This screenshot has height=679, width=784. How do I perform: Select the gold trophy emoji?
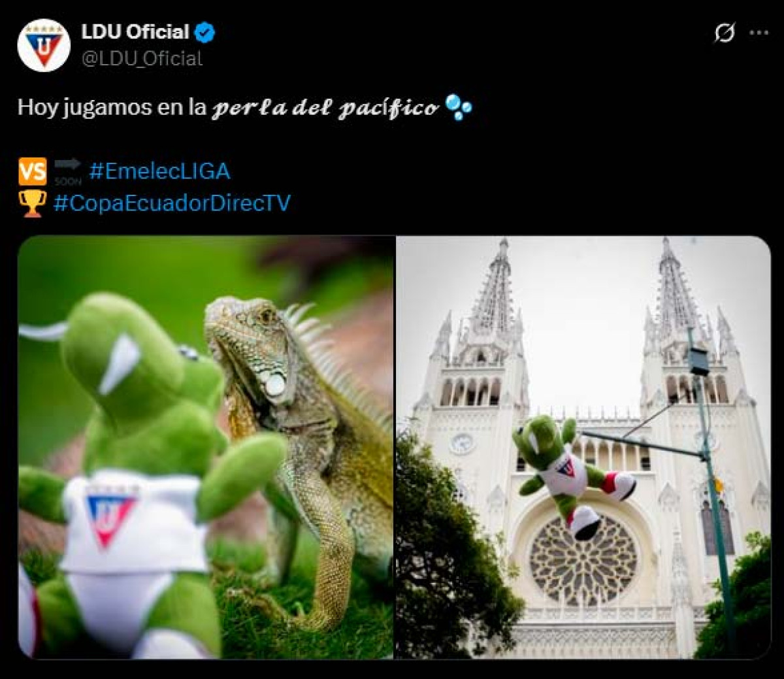[x=33, y=203]
